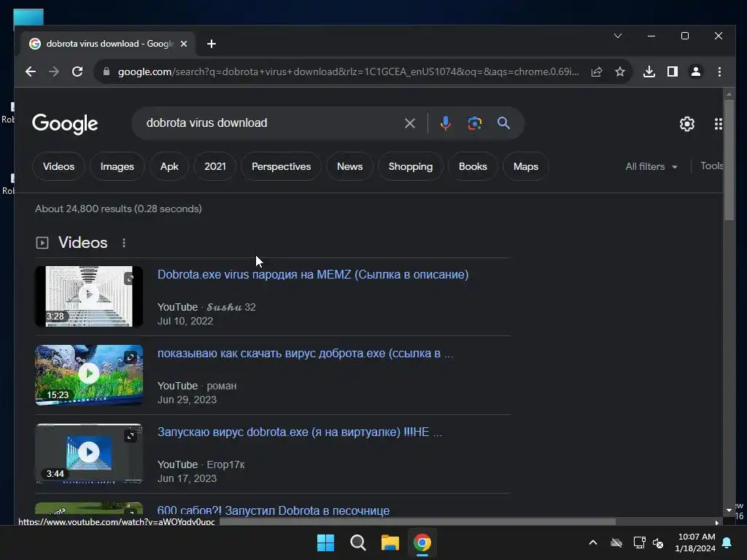This screenshot has height=560, width=747.
Task: Click the scroll down arrow
Action: pyautogui.click(x=729, y=510)
